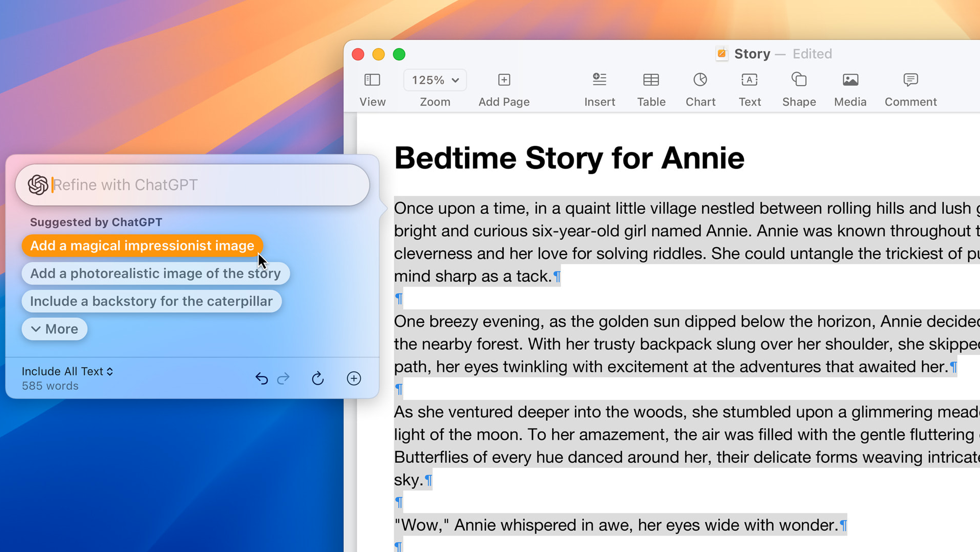Viewport: 980px width, 552px height.
Task: Add a Comment to the document
Action: pos(910,80)
